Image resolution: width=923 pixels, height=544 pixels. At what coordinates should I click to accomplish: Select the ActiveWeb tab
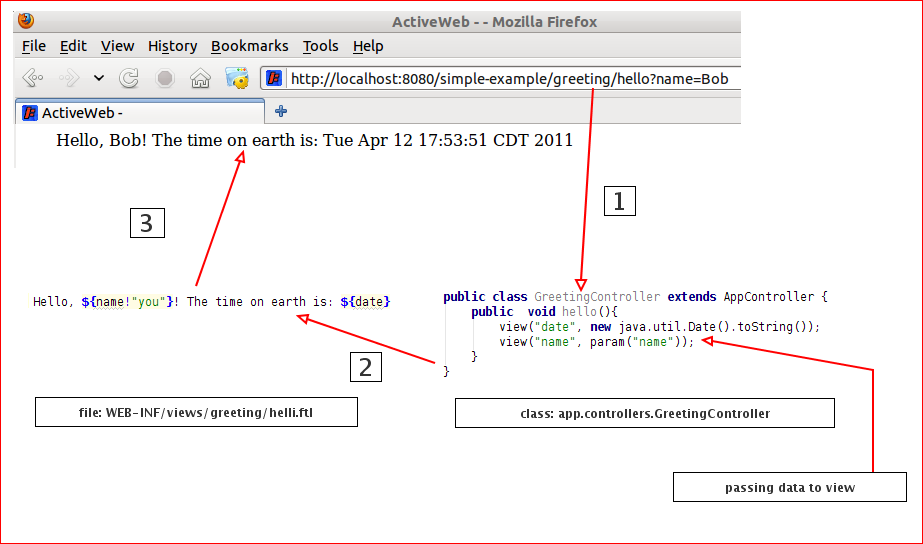(x=140, y=112)
